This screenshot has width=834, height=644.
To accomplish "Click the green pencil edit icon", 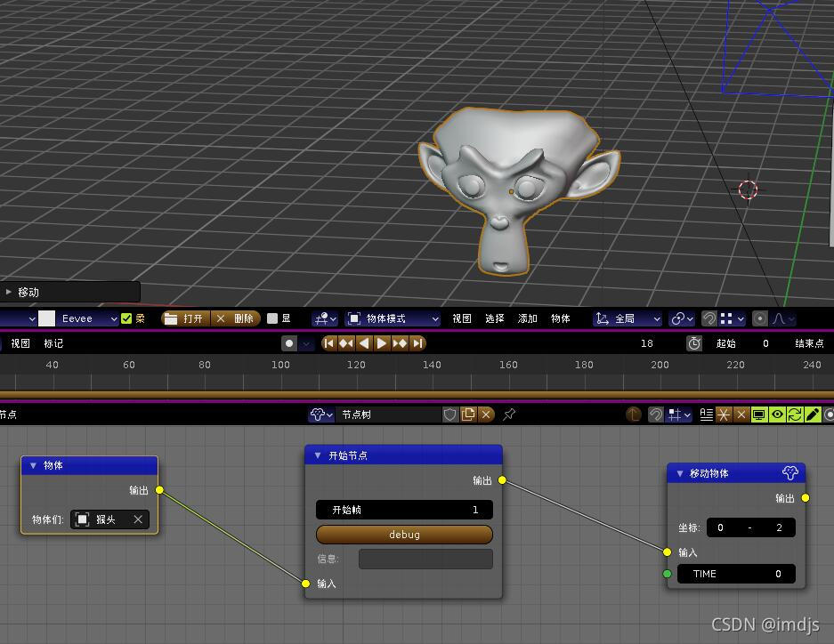I will coord(813,415).
